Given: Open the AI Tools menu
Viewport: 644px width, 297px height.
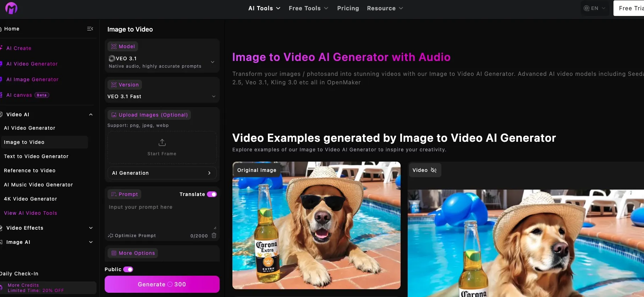Looking at the screenshot, I should point(264,8).
